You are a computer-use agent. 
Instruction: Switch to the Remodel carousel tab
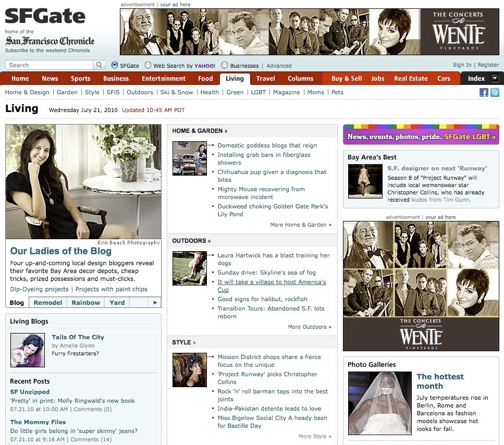click(48, 302)
